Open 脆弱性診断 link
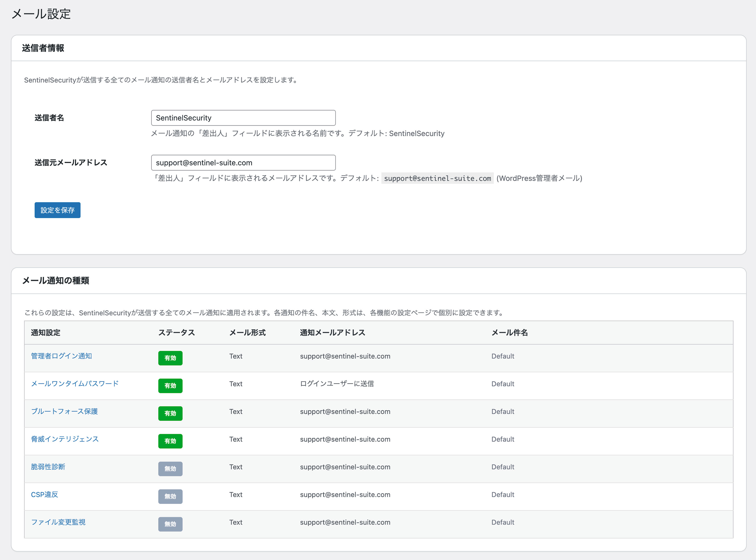The image size is (756, 560). (x=48, y=467)
